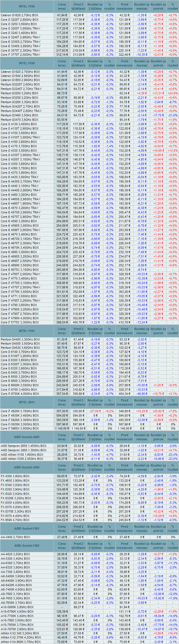The image size is (179, 644).
Task: Click +16,4% value in Athlon II X2 340 row
Action: (x=173, y=634)
